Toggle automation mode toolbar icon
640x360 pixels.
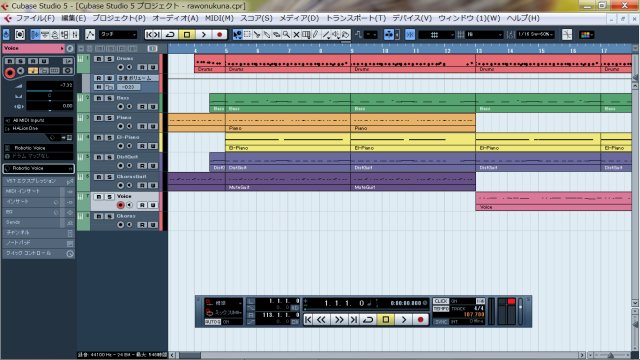90,35
